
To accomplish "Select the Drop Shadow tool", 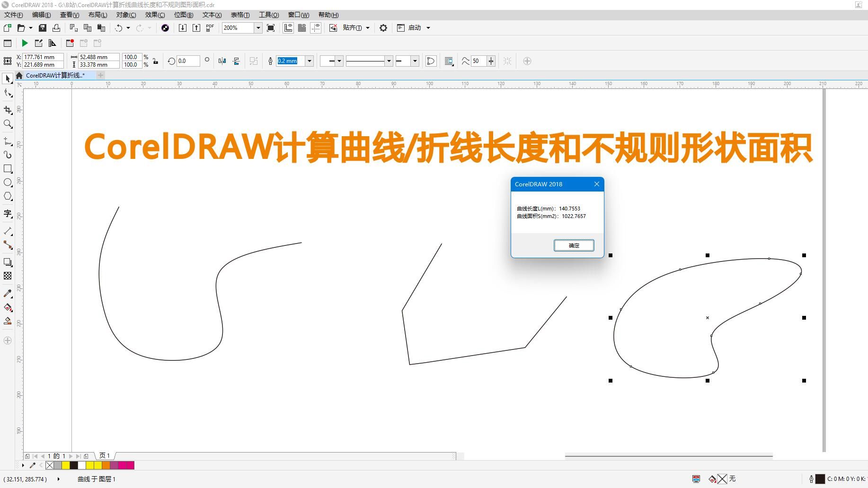I will pos(8,262).
